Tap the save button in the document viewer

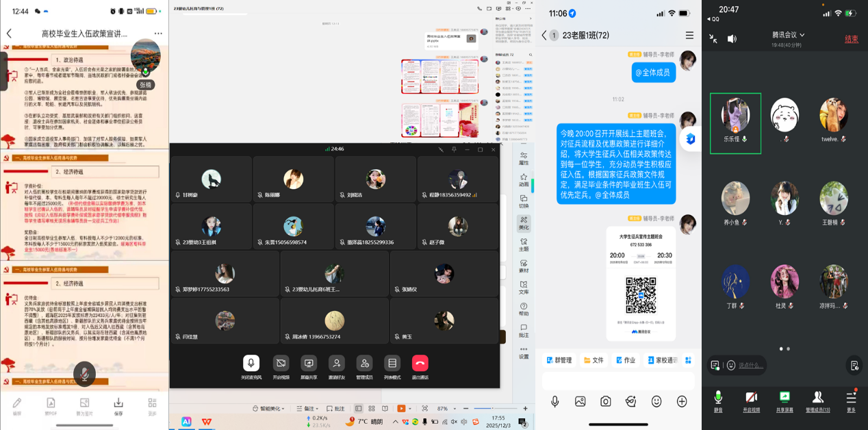click(x=118, y=405)
